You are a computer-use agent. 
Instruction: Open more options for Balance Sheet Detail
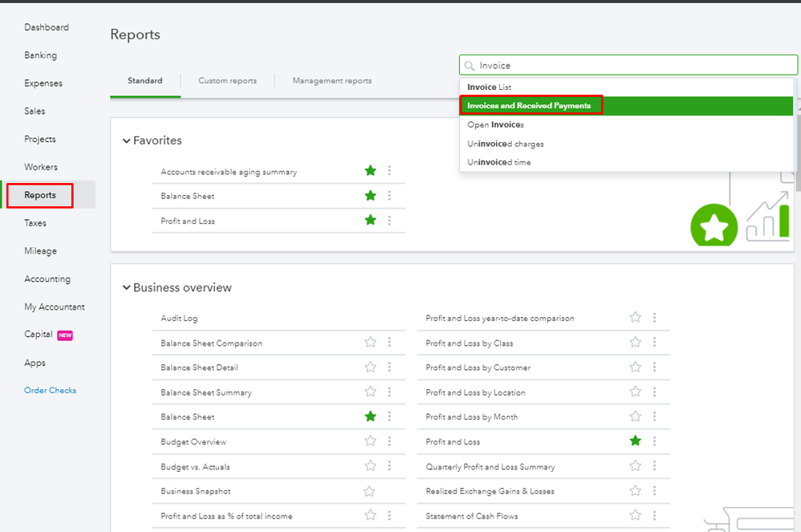pos(389,368)
